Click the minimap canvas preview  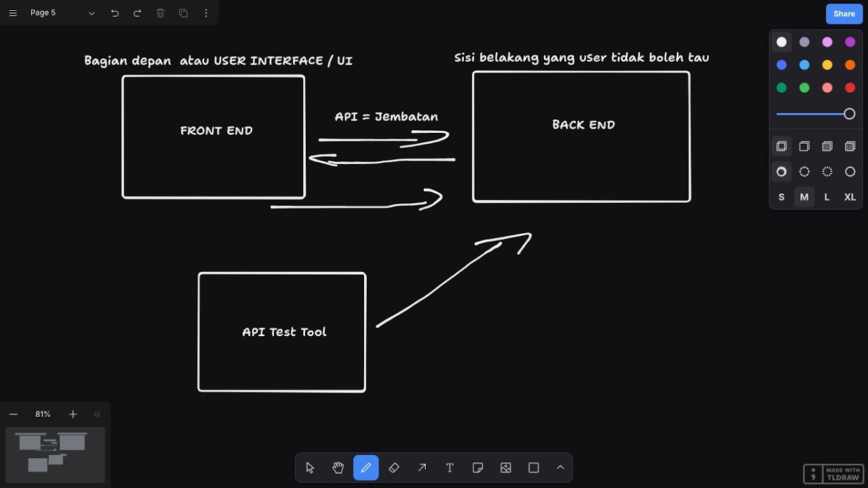click(x=55, y=454)
